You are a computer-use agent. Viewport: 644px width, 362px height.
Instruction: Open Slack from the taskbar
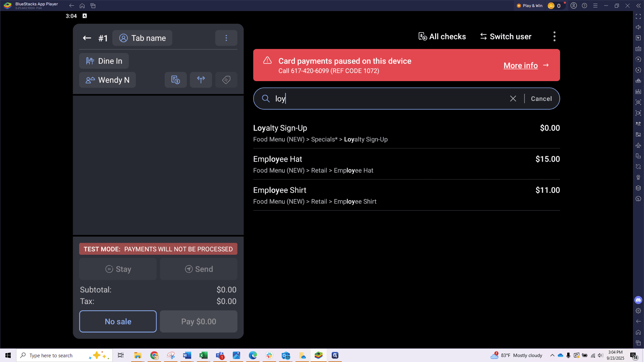pyautogui.click(x=269, y=355)
